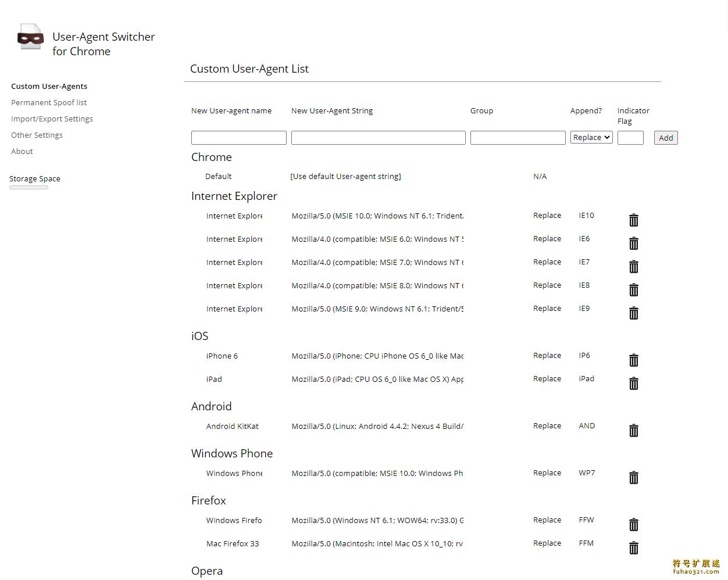Viewport: 728px width, 580px height.
Task: Delete the Windows Firefox FFW entry
Action: point(634,525)
